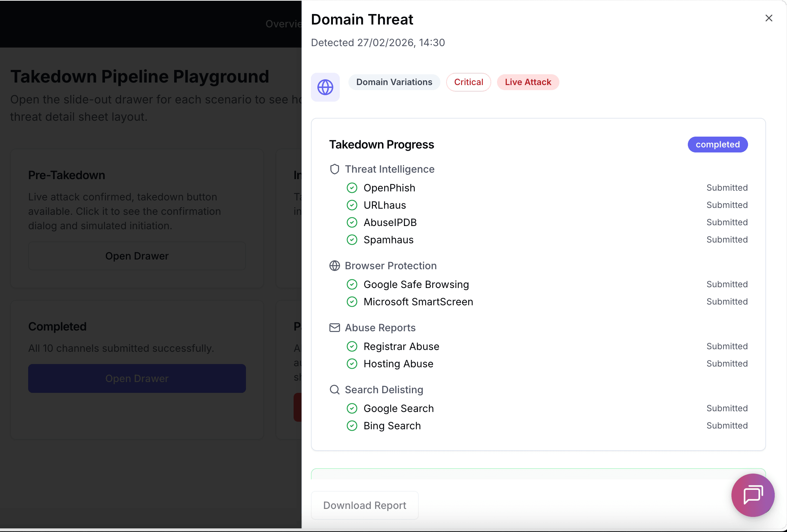This screenshot has width=787, height=532.
Task: Click the Download Report button
Action: 364,505
